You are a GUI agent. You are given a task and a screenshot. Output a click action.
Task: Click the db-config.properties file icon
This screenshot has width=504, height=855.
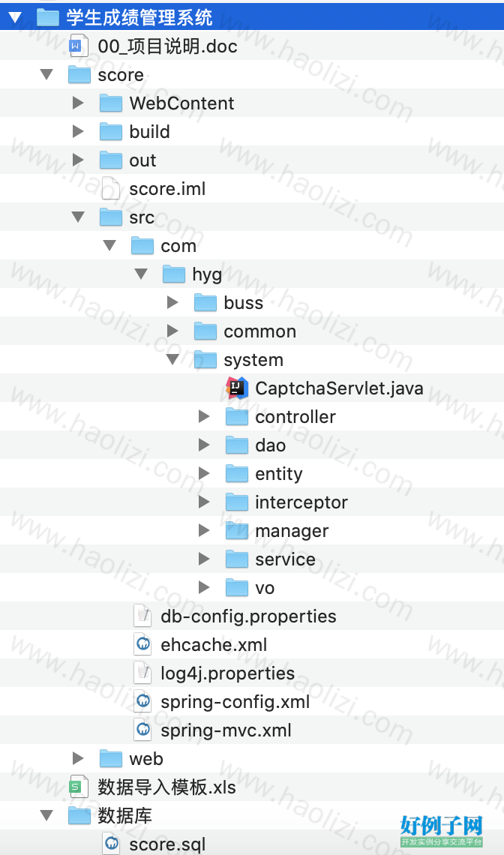(142, 616)
